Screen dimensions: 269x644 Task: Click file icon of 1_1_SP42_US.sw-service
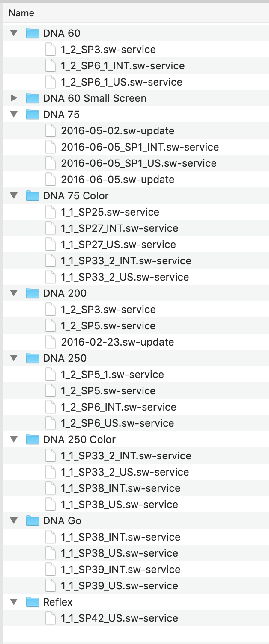(51, 618)
